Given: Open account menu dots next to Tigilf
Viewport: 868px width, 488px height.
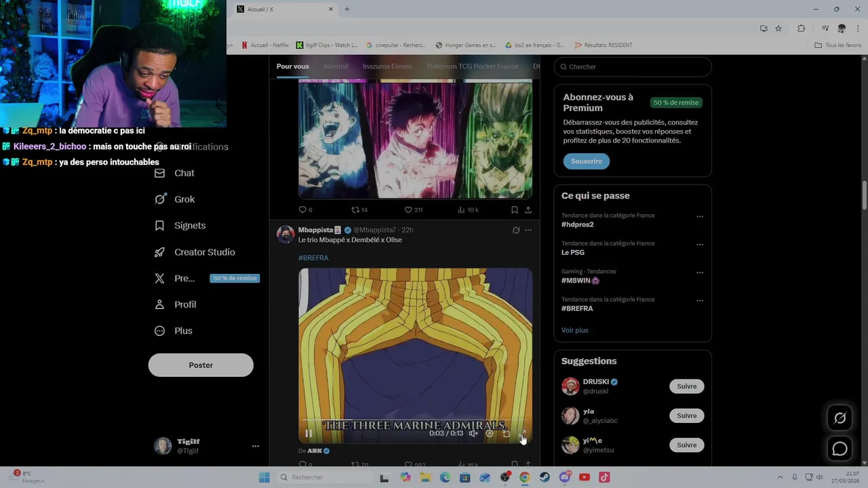Looking at the screenshot, I should pos(256,446).
